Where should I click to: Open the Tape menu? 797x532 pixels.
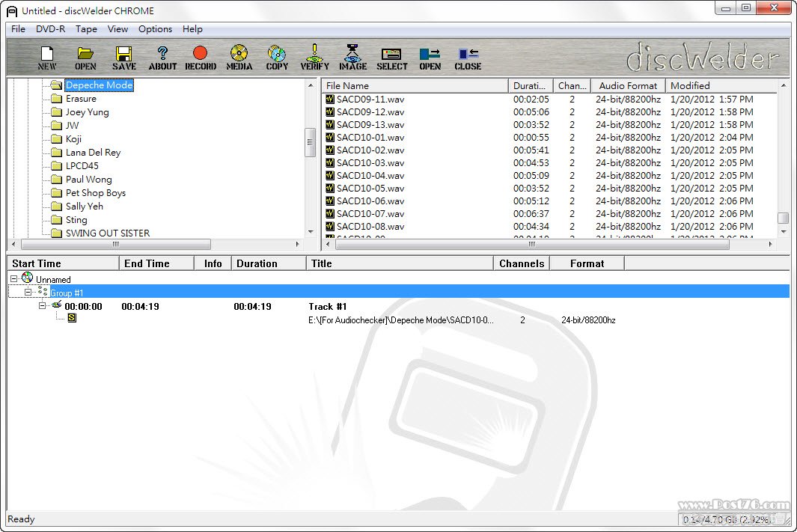point(86,29)
